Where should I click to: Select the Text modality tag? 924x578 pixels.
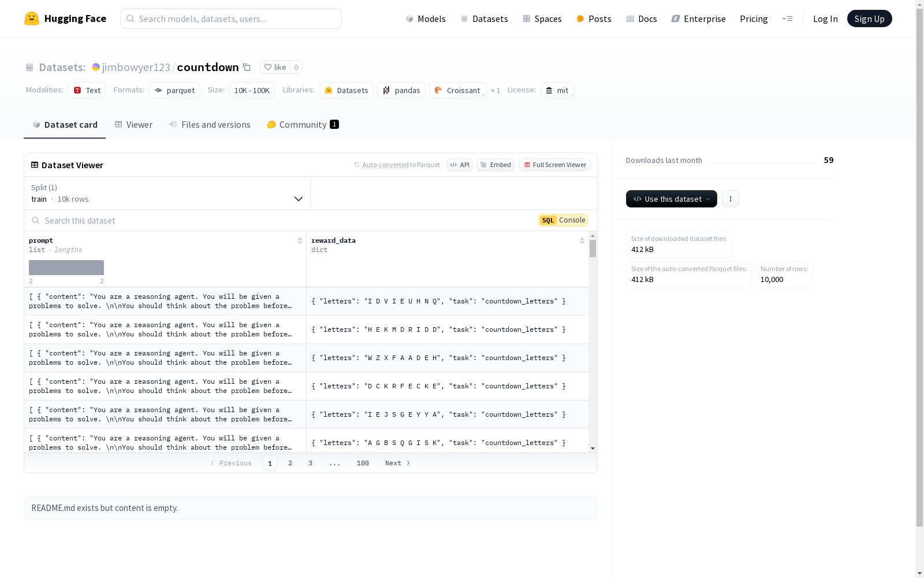pyautogui.click(x=87, y=90)
